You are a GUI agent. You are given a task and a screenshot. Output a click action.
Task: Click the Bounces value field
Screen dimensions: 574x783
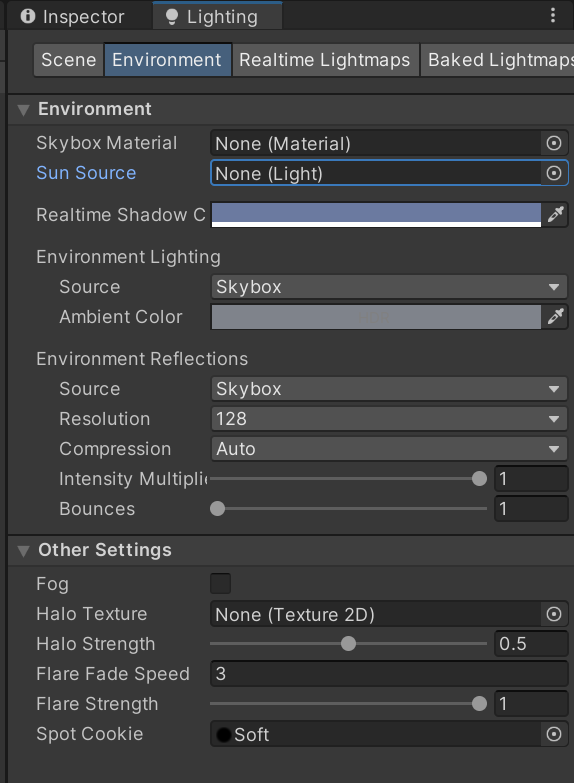(531, 509)
